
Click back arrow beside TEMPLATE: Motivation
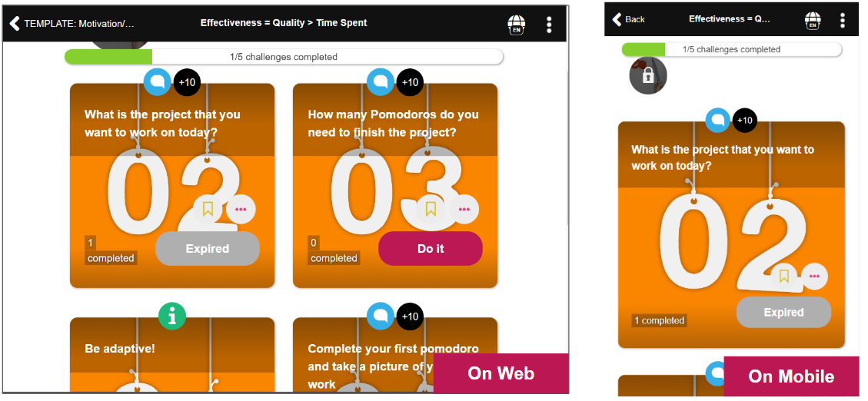(x=15, y=23)
